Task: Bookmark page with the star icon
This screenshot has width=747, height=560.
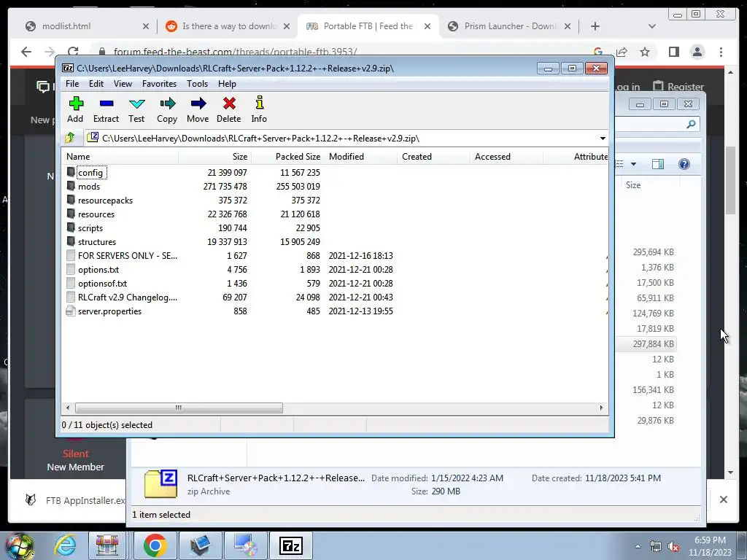Action: click(x=645, y=52)
